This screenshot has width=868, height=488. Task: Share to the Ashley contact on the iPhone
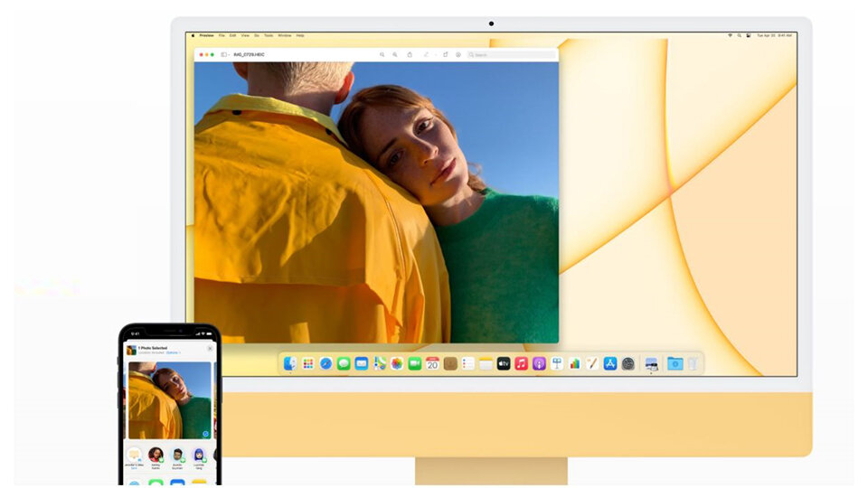pyautogui.click(x=156, y=457)
